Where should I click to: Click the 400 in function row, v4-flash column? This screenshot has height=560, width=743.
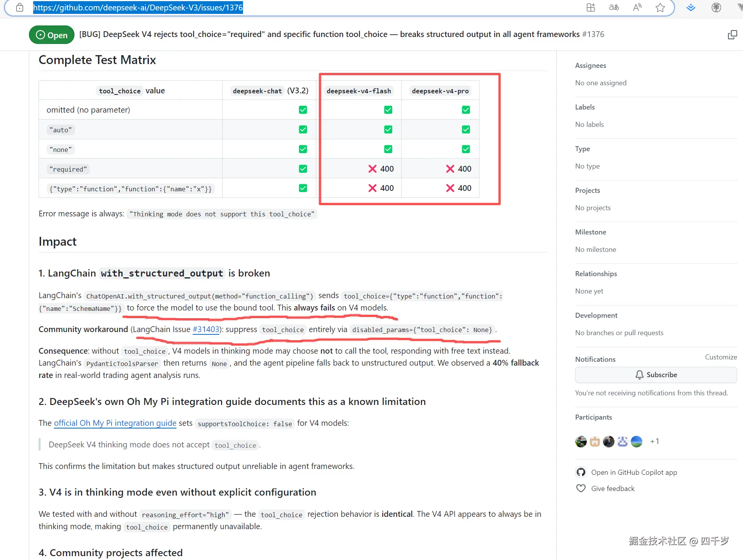[387, 188]
